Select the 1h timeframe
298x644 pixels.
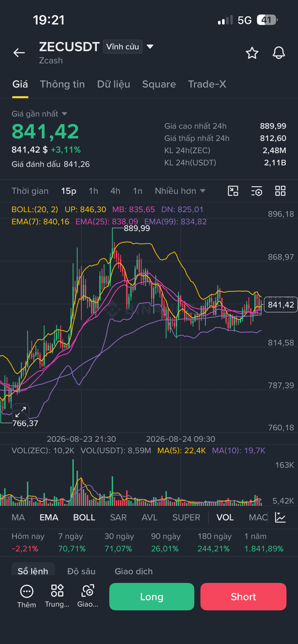[x=93, y=191]
